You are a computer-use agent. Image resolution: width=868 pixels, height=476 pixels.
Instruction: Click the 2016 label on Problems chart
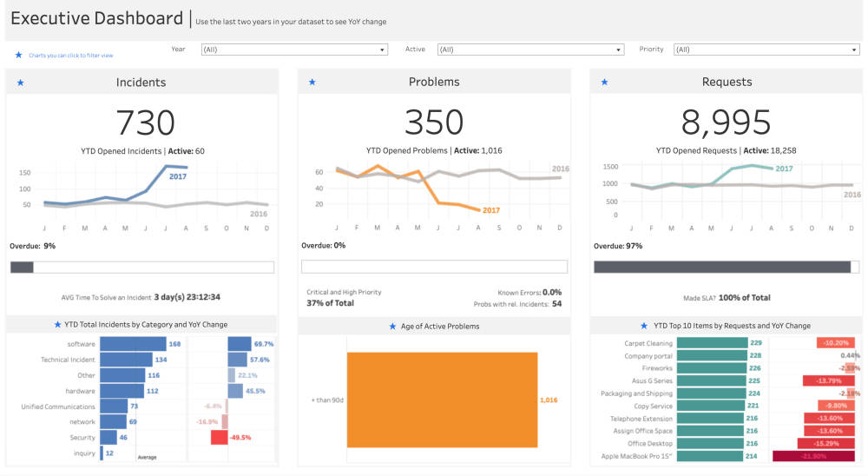click(560, 169)
